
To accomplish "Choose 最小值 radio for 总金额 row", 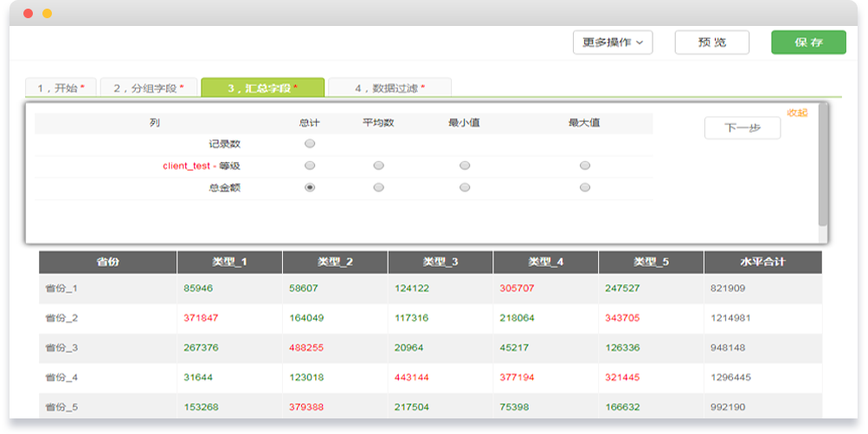I will 465,187.
